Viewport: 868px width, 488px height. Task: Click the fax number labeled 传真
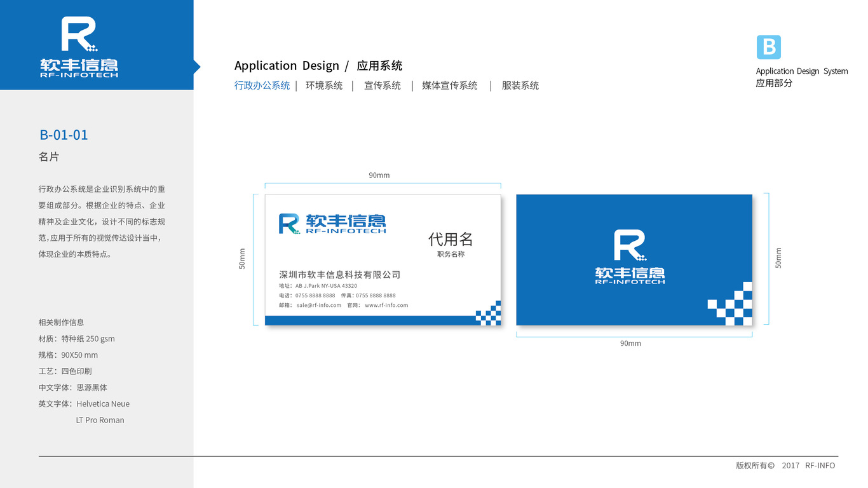coord(368,295)
